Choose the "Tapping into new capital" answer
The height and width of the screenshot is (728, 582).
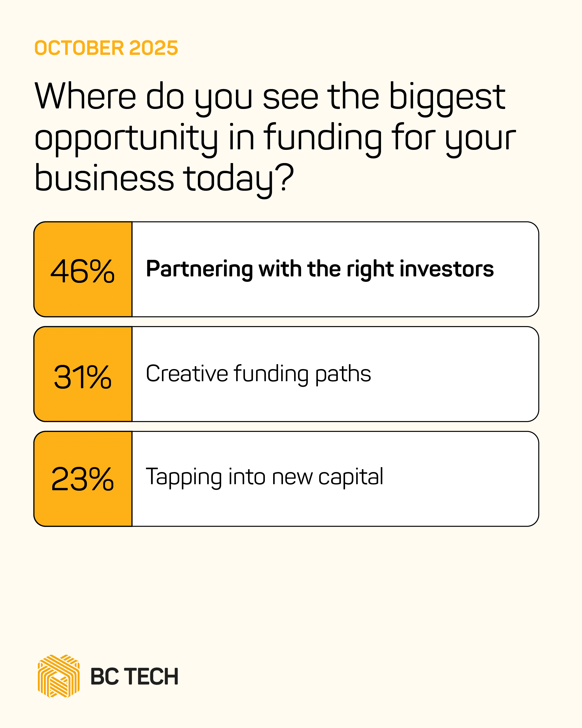(x=264, y=477)
